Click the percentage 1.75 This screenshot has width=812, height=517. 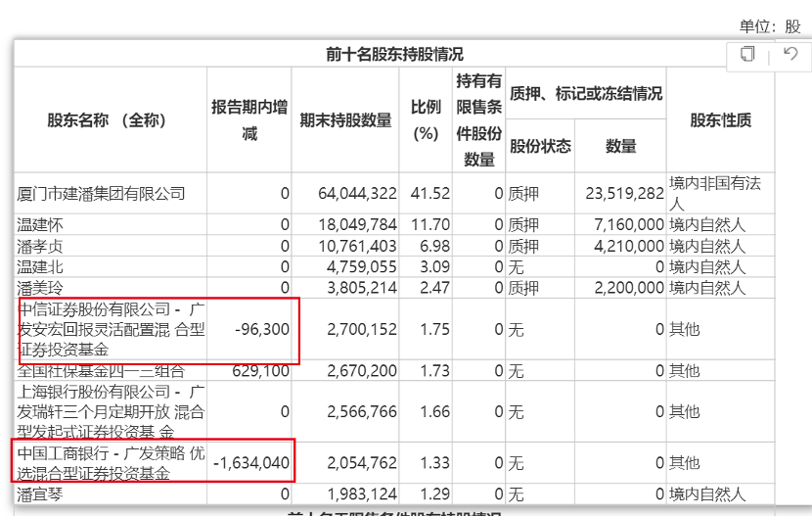(x=434, y=329)
